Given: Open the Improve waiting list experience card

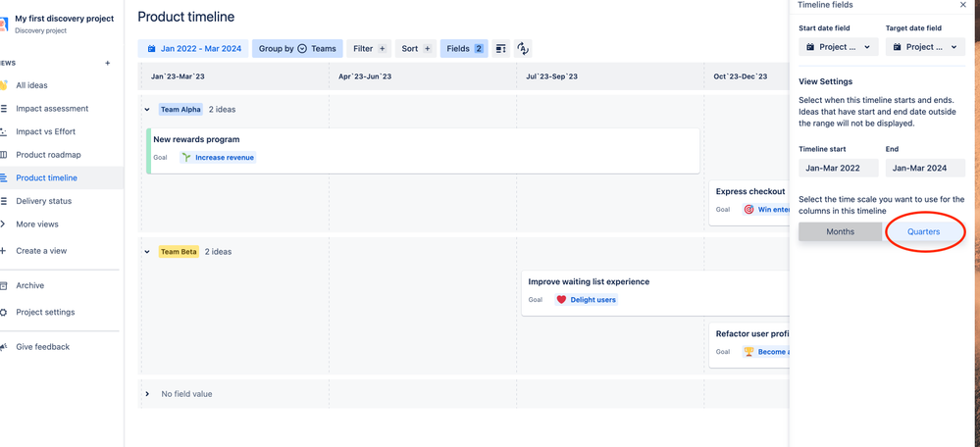Looking at the screenshot, I should [655, 293].
